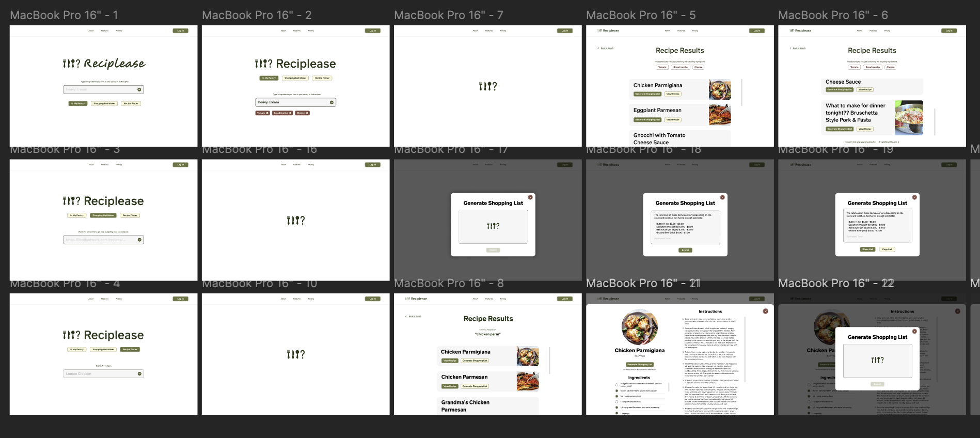Click the loading utensils icon in frame 17 modal

coord(493,226)
